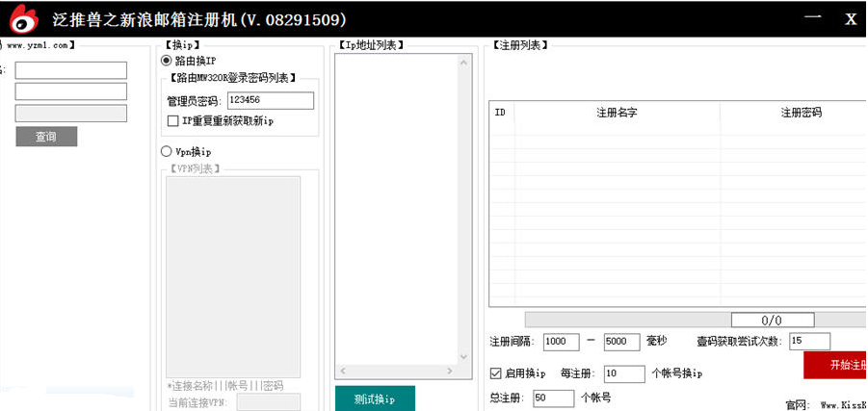Viewport: 868px width, 411px height.
Task: Click the 个帐号换ip label
Action: tap(677, 373)
